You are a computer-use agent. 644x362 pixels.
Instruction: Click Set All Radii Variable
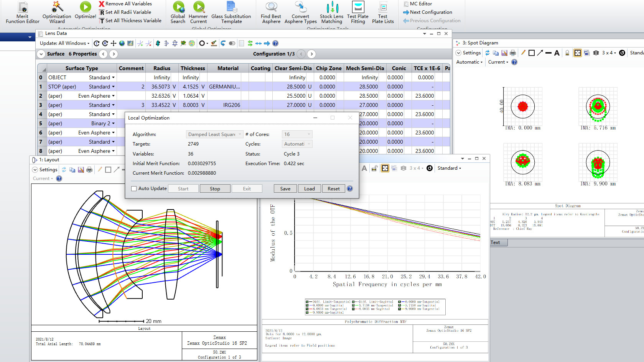[125, 12]
